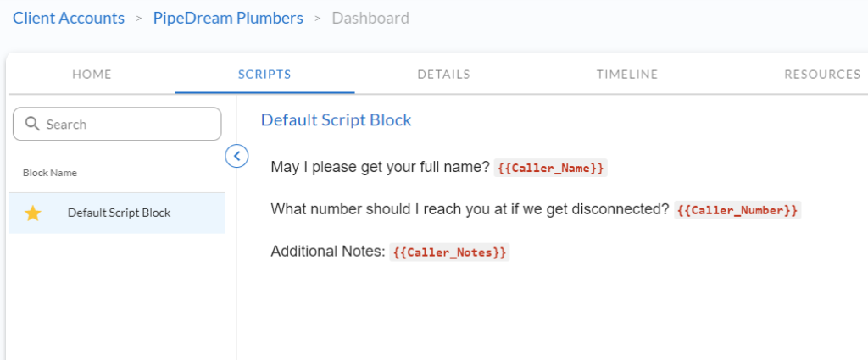View the TIMELINE tab

(x=627, y=74)
